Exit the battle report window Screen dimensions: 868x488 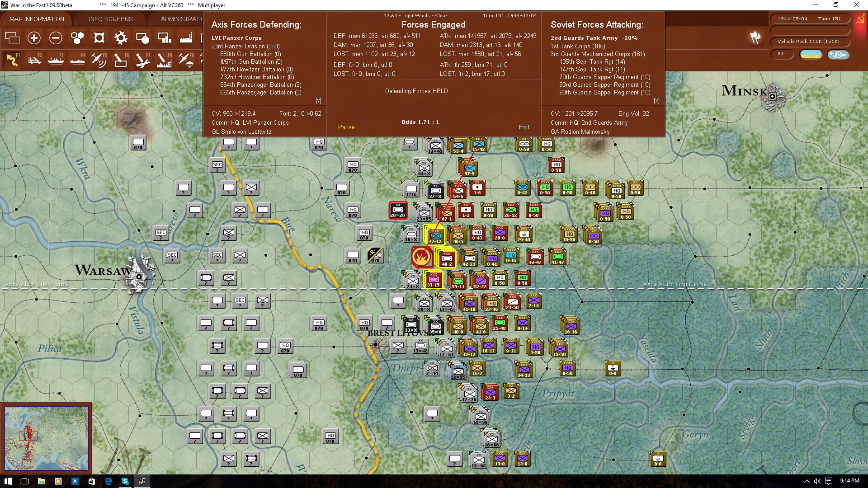(524, 127)
